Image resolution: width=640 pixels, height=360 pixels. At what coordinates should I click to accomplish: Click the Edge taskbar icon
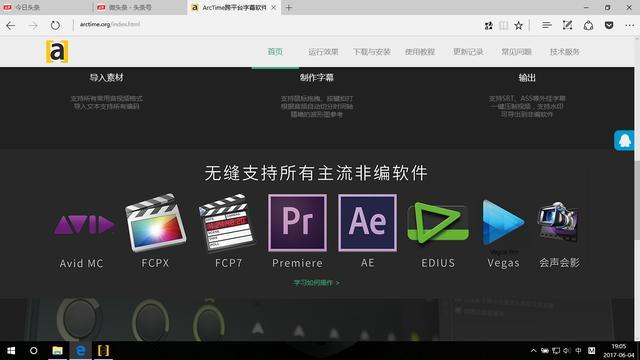pos(81,350)
